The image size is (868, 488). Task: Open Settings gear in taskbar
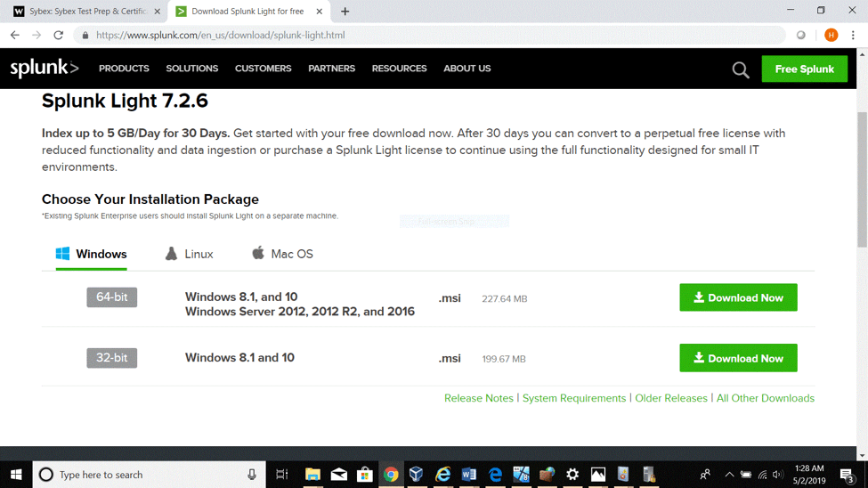(x=572, y=475)
